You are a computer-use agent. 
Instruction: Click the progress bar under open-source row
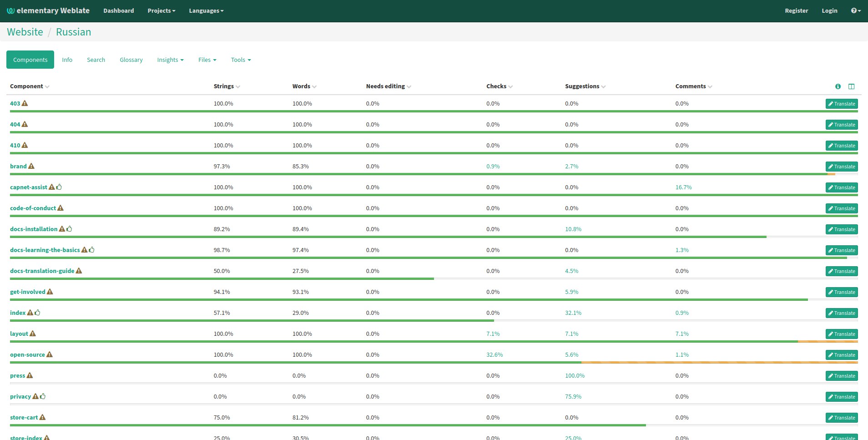tap(434, 362)
